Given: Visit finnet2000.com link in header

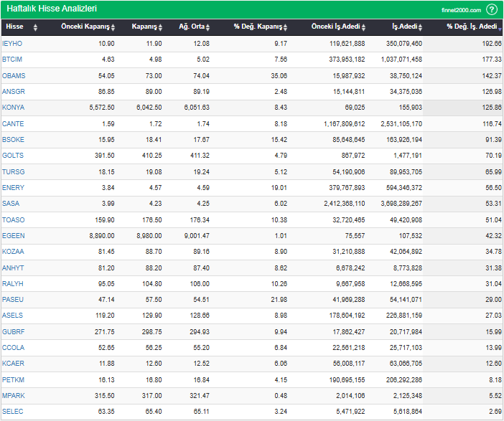Looking at the screenshot, I should click(x=461, y=10).
